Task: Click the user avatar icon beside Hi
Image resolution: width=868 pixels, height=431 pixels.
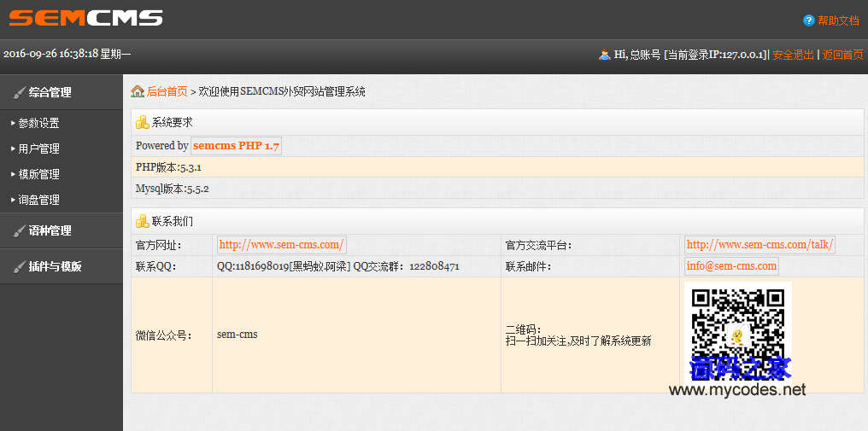Action: 605,55
